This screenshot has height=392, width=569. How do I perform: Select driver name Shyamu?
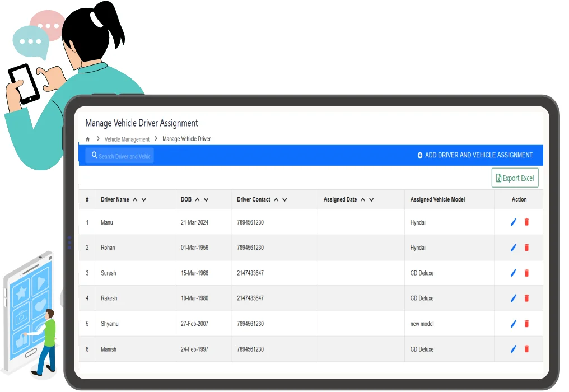110,324
